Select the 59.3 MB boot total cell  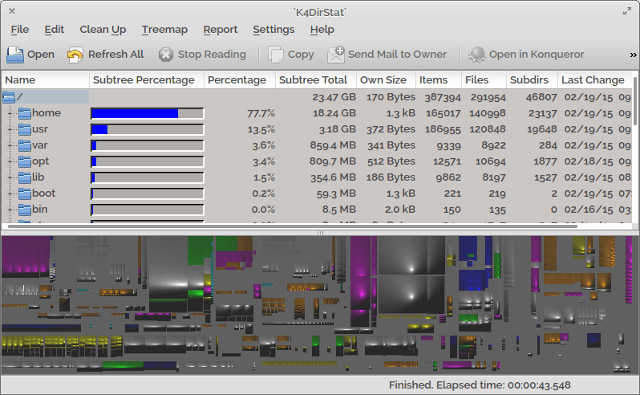(x=337, y=194)
